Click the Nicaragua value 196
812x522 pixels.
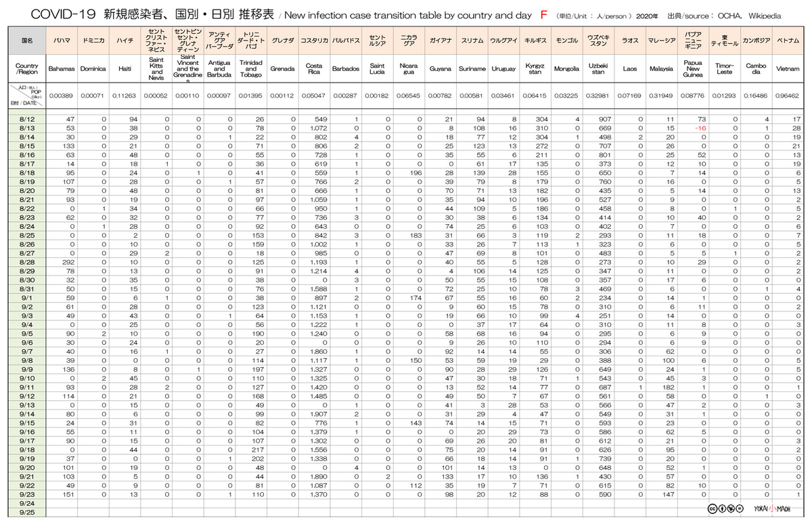415,172
